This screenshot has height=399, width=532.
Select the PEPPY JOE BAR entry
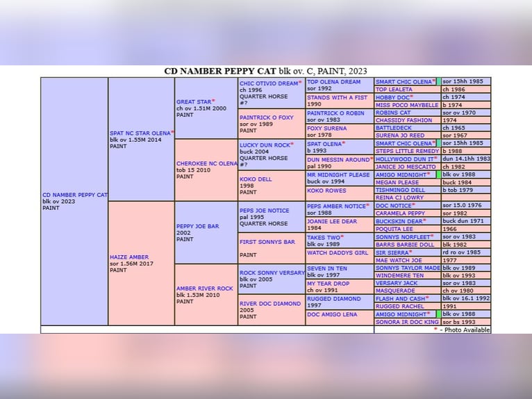(197, 226)
